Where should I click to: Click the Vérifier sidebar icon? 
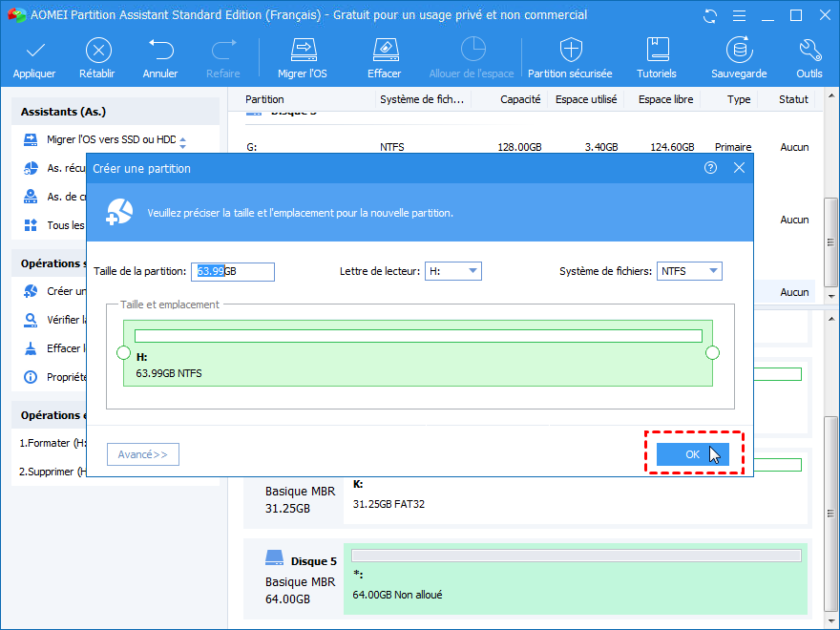coord(31,320)
